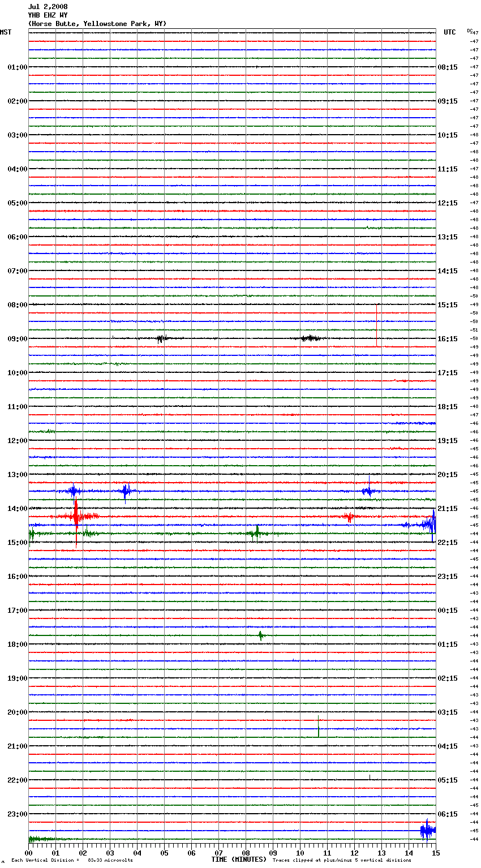Click the 23:15 UTC label
Screen dimensions: 481x868
tap(448, 577)
